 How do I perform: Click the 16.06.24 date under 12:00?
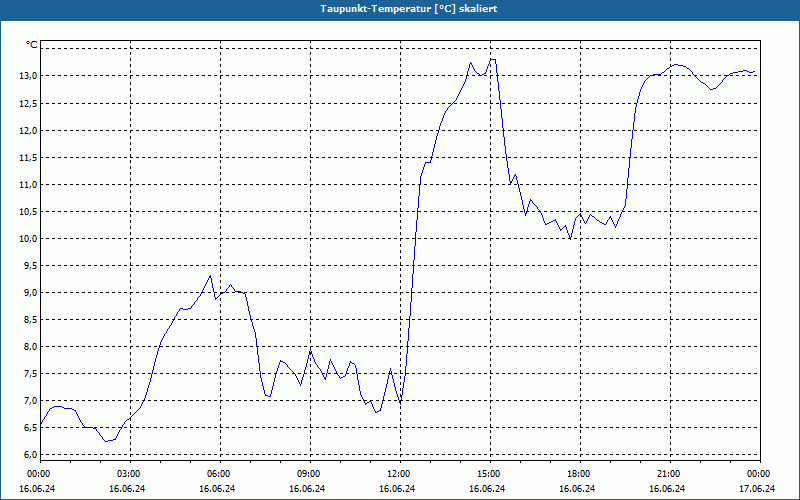(397, 489)
